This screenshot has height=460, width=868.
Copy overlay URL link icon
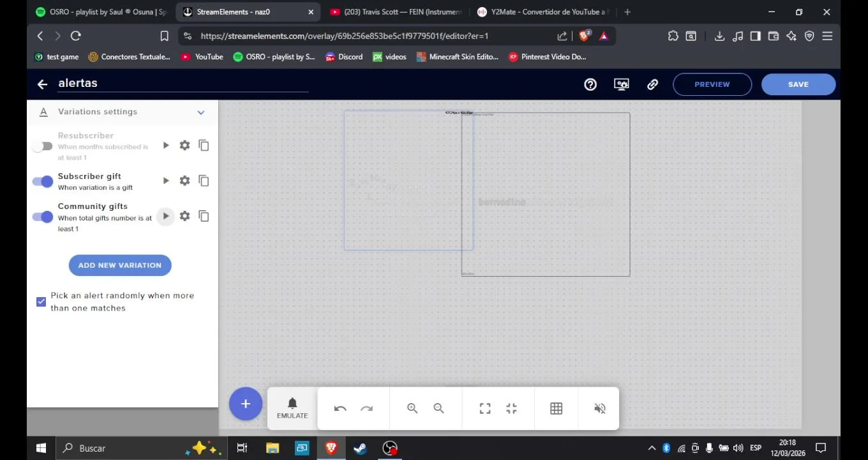coord(652,84)
